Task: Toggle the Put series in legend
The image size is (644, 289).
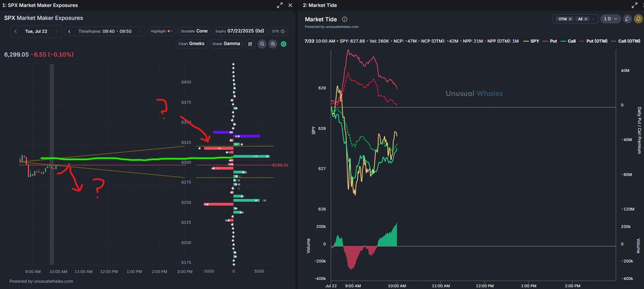Action: tap(549, 41)
